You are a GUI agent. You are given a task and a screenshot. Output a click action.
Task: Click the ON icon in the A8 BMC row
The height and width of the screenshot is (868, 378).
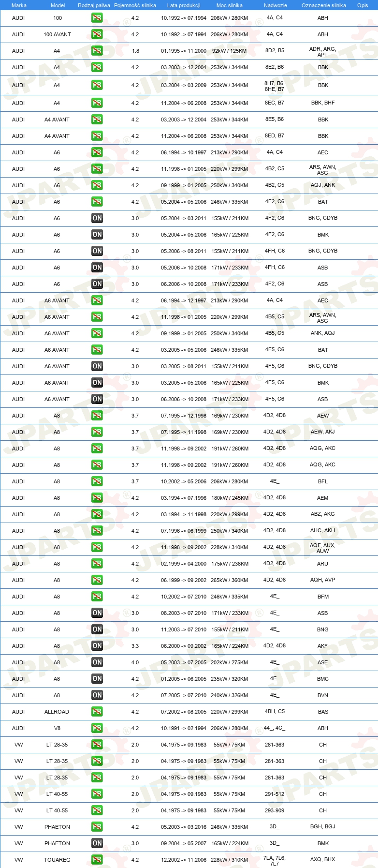coord(97,679)
